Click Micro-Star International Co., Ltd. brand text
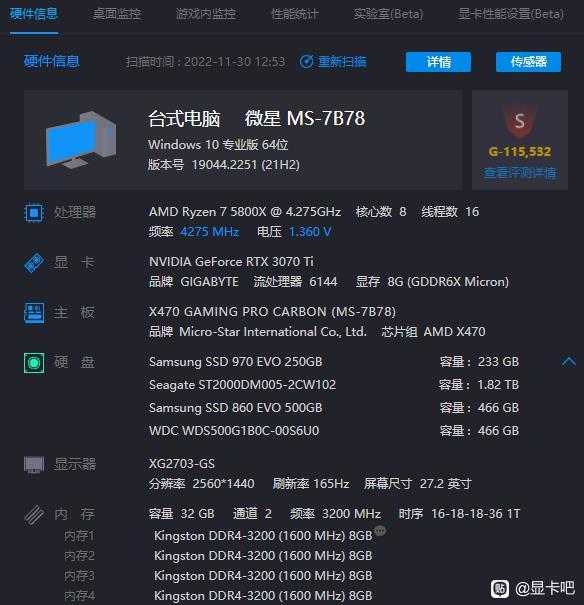Viewport: 584px width, 605px height. [273, 332]
